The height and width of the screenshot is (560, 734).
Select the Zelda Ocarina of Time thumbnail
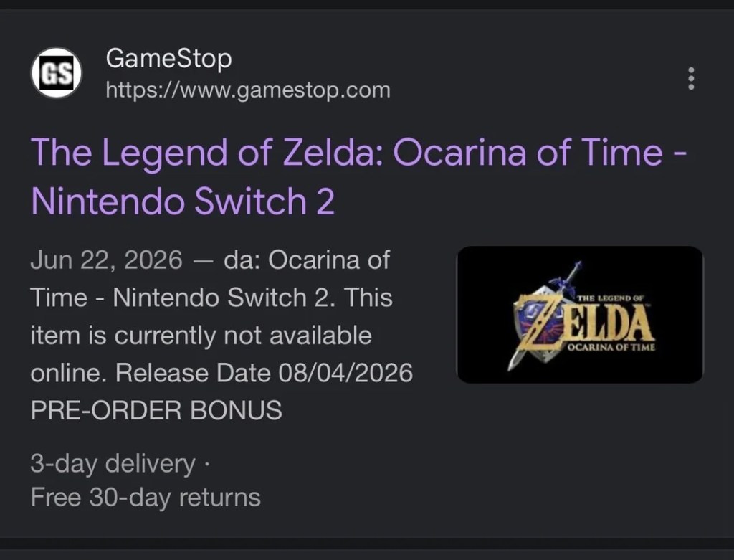579,315
